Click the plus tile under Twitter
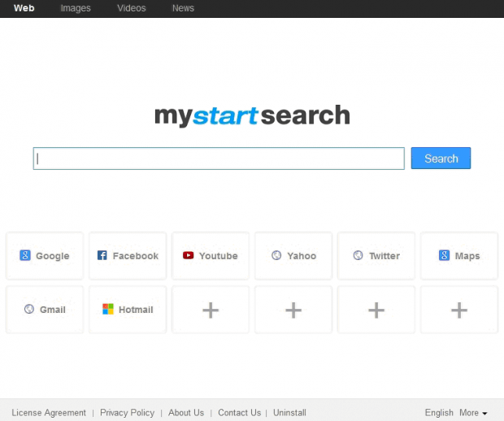Image resolution: width=504 pixels, height=421 pixels. (376, 310)
